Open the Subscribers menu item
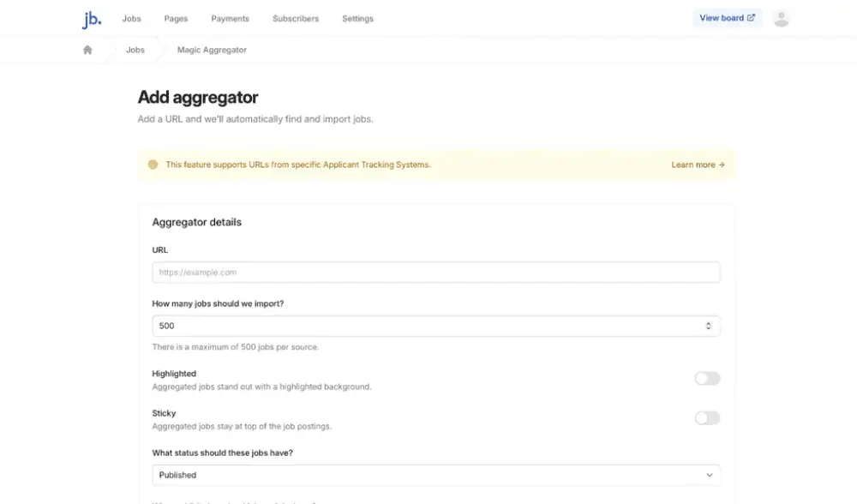 296,19
